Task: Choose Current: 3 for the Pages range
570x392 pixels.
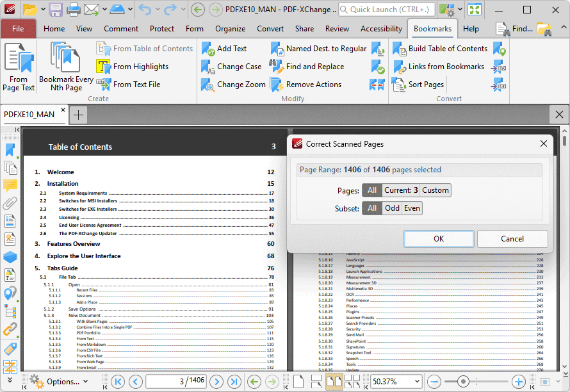Action: tap(401, 190)
